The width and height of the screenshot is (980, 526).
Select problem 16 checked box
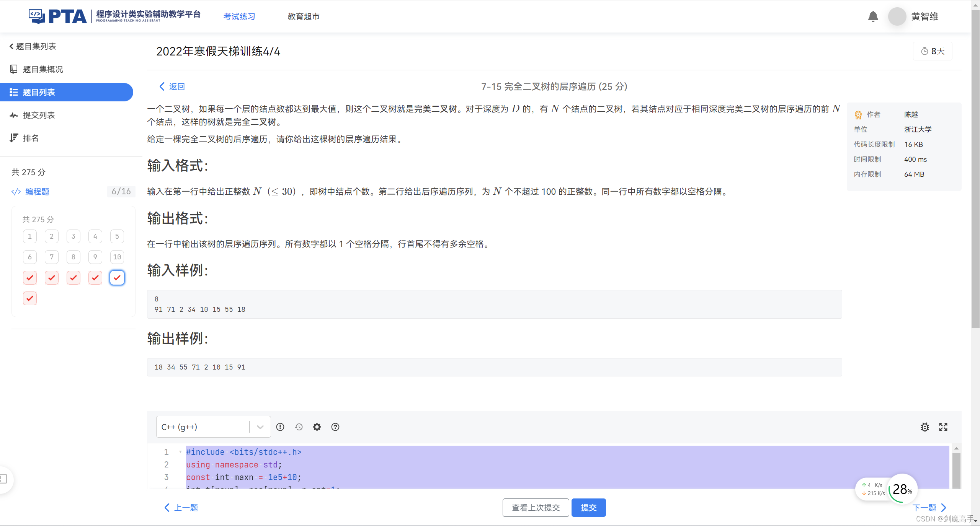click(x=30, y=298)
